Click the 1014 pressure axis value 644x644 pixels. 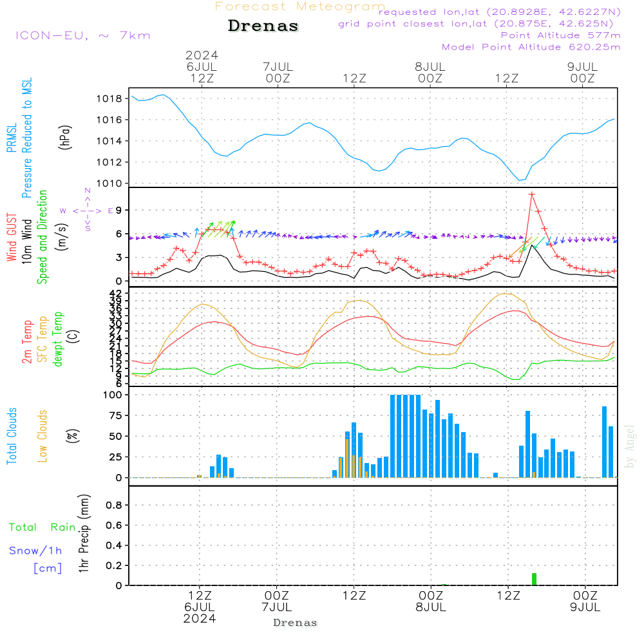pos(109,141)
